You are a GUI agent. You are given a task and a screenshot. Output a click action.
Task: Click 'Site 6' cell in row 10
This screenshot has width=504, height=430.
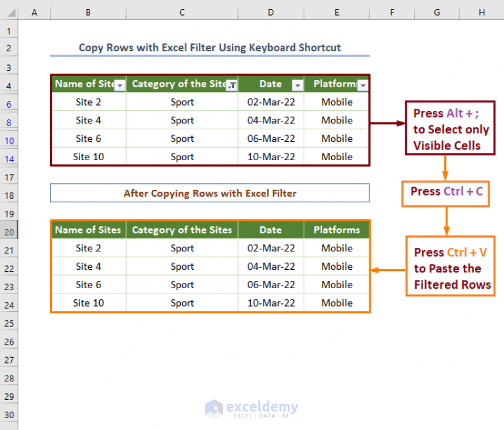pyautogui.click(x=89, y=139)
